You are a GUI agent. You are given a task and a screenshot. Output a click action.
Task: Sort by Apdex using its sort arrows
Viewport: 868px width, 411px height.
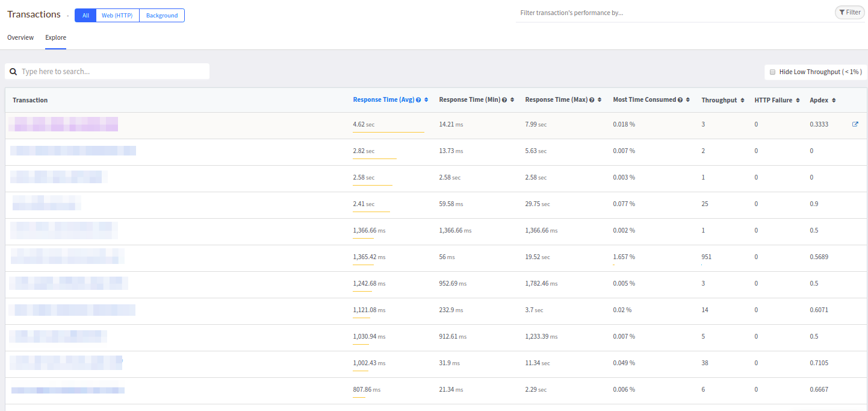click(x=834, y=100)
